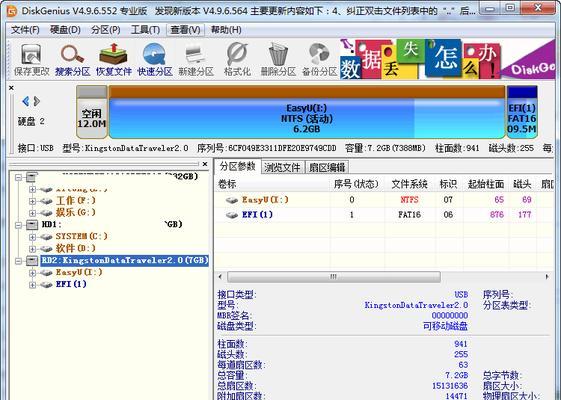Click the 标识 column header
Screen dimensions: 561x400
[x=448, y=184]
